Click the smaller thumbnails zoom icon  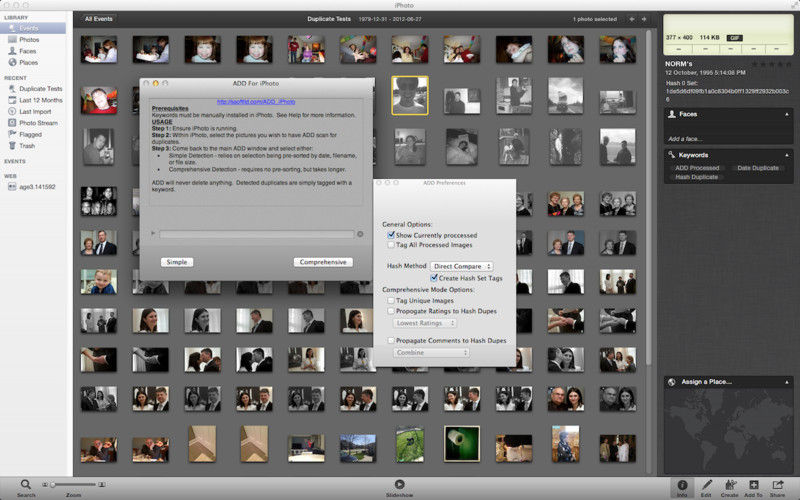[45, 484]
